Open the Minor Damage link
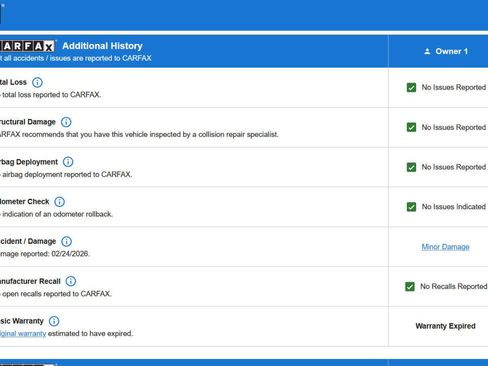Viewport: 488px width, 366px height. pyautogui.click(x=445, y=247)
